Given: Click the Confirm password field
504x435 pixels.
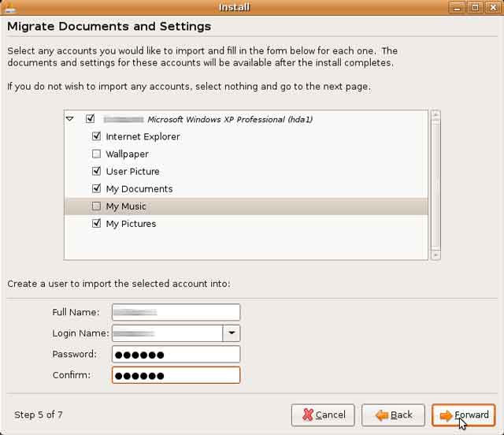Looking at the screenshot, I should pyautogui.click(x=176, y=374).
